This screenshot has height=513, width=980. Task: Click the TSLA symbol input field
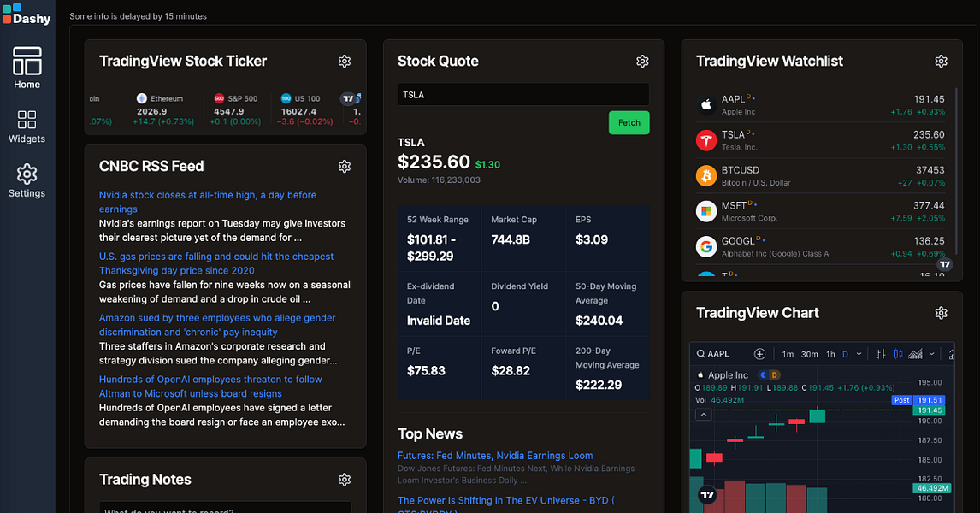[x=523, y=94]
